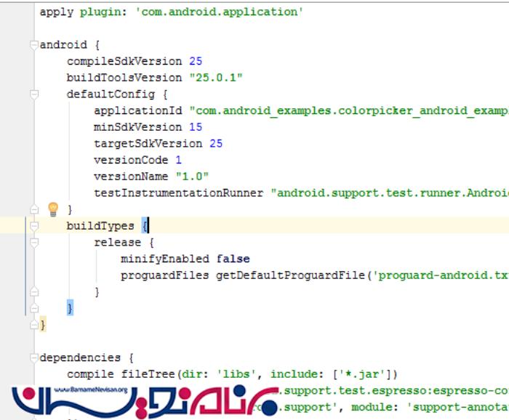Collapse the dependencies block fold marker

click(x=33, y=358)
